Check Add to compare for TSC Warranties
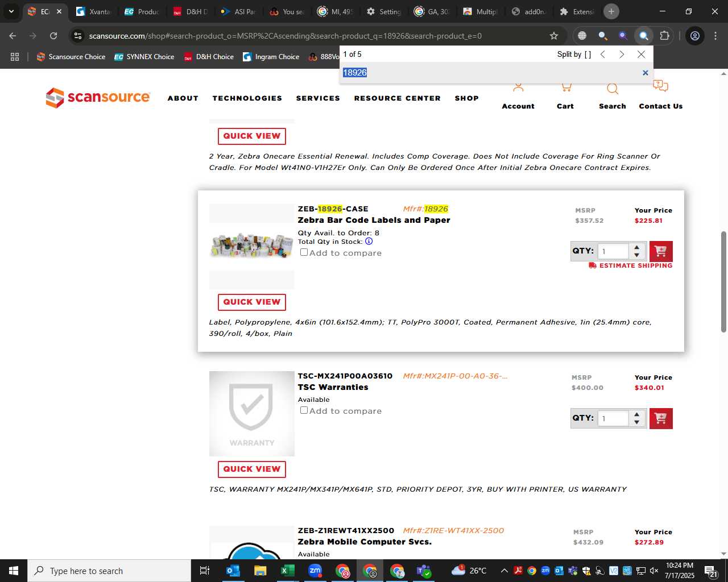Screen dimensions: 728x582 tap(304, 410)
